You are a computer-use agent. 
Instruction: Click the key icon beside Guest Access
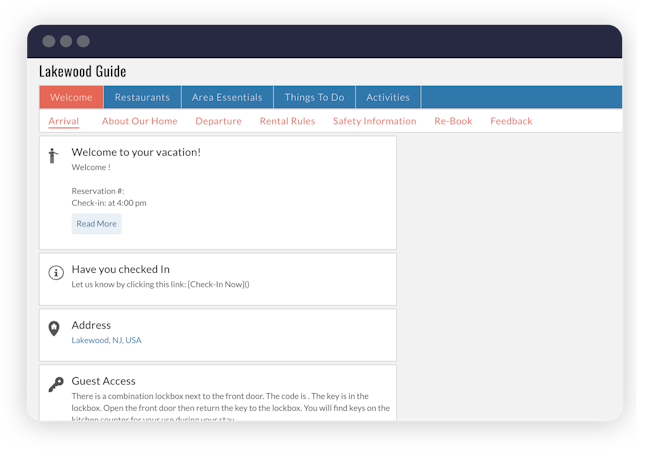click(x=56, y=384)
